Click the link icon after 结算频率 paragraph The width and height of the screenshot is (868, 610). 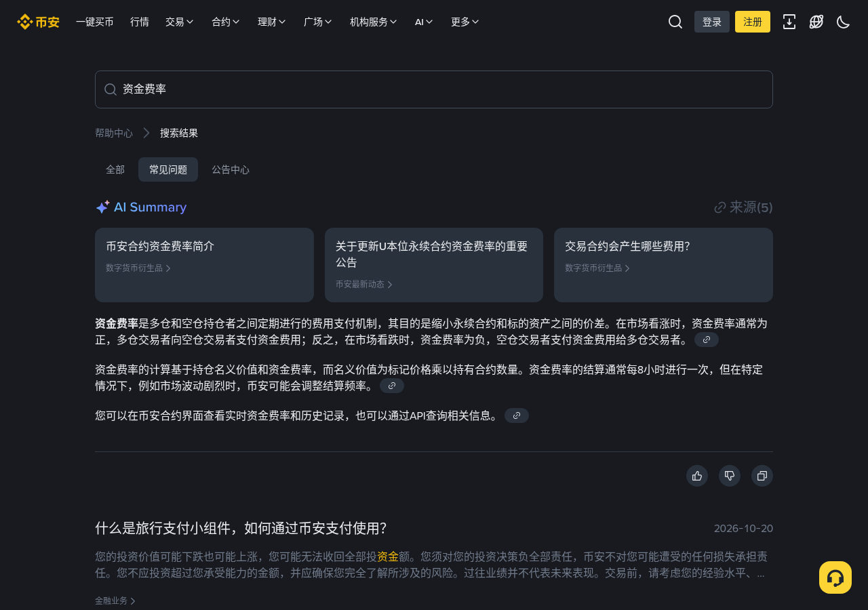coord(392,386)
